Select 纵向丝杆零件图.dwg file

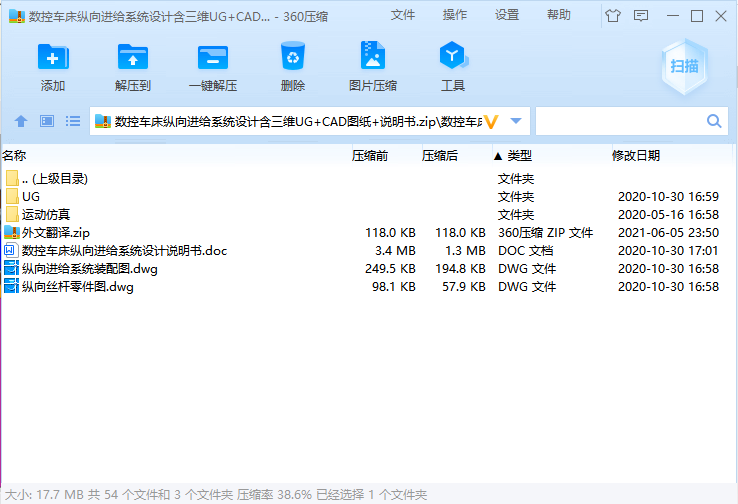pyautogui.click(x=367, y=287)
